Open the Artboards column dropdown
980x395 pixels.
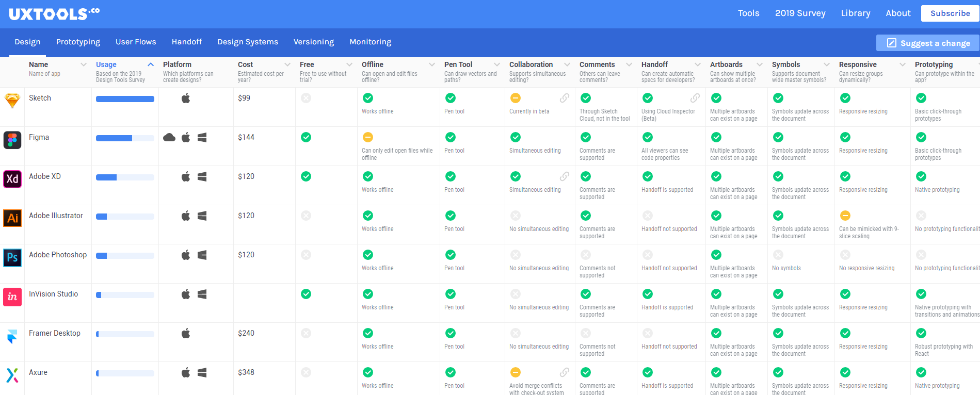[x=760, y=64]
